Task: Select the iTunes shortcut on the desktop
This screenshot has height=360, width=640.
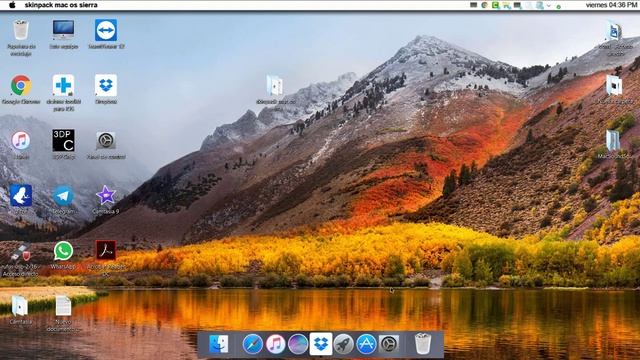Action: pyautogui.click(x=21, y=140)
